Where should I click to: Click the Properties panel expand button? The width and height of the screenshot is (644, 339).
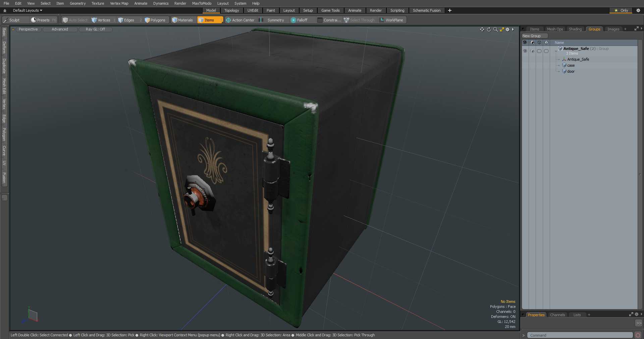coord(631,315)
